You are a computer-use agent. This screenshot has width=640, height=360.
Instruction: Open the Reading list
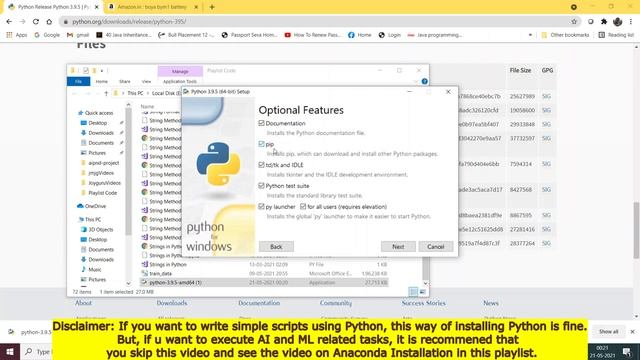tap(616, 35)
